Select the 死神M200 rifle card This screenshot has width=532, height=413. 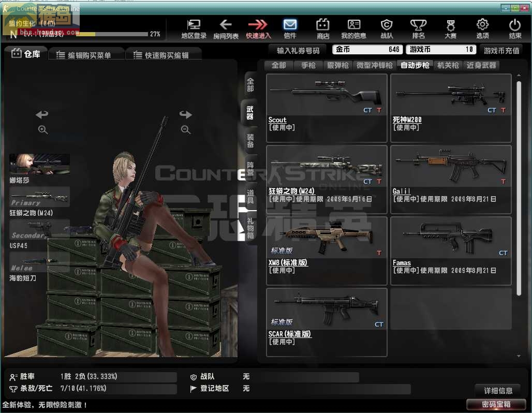pyautogui.click(x=451, y=108)
